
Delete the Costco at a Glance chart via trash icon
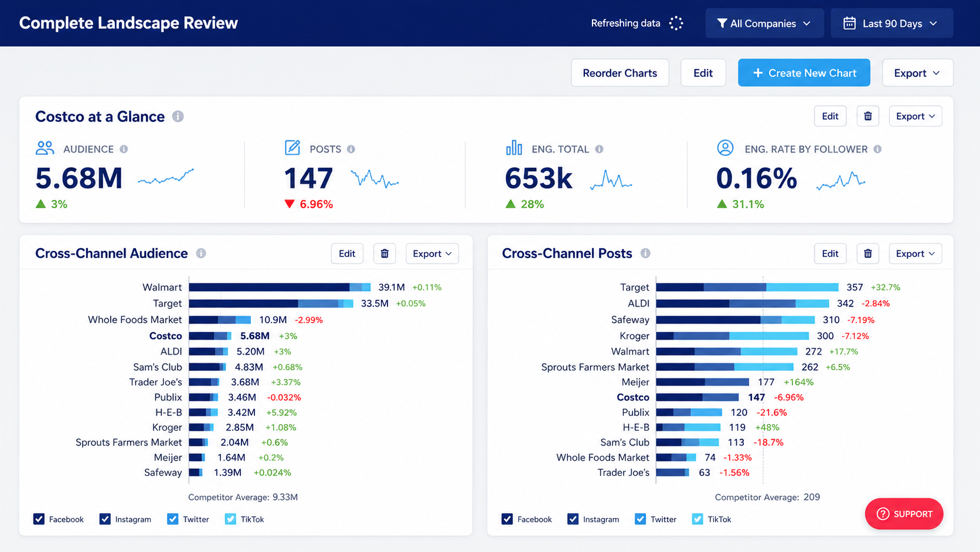868,116
